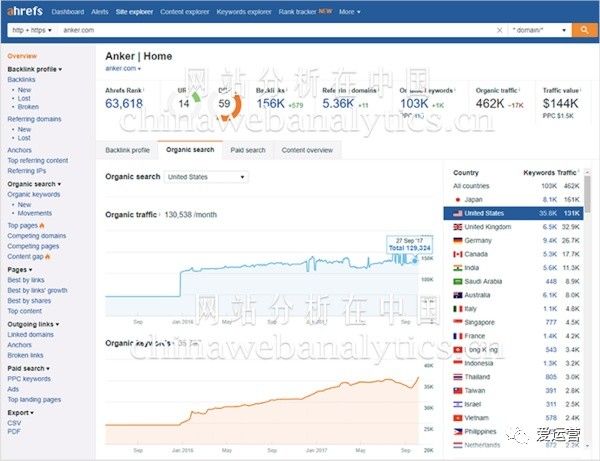Open Best by shares link

[x=29, y=301]
